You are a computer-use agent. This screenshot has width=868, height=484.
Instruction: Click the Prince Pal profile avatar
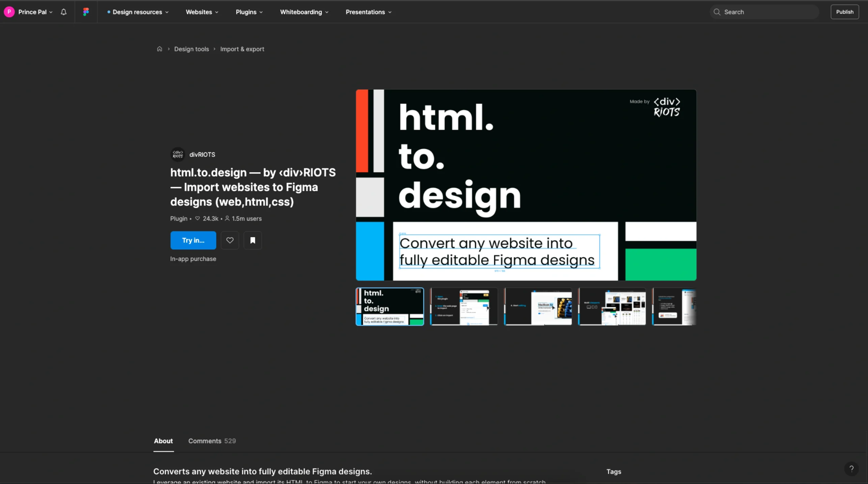(9, 12)
